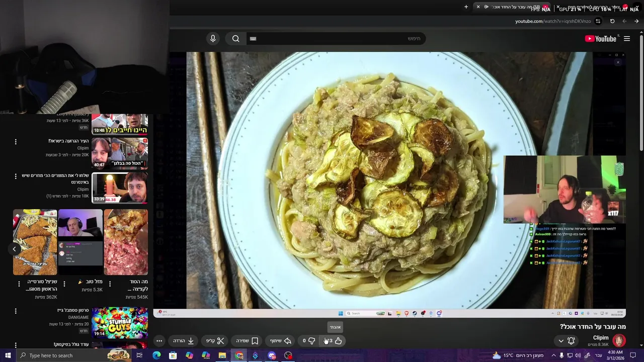Open more actions three-dot menu under video

(x=159, y=341)
